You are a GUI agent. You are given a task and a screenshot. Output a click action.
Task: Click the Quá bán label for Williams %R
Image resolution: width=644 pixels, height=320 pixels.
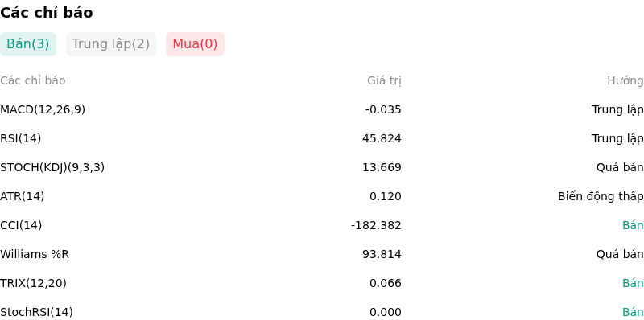620,254
